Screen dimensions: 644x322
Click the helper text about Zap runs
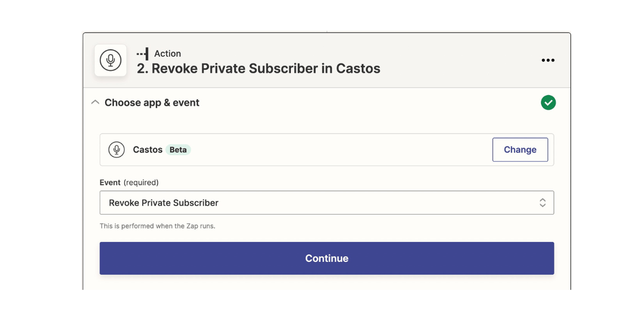coord(157,226)
